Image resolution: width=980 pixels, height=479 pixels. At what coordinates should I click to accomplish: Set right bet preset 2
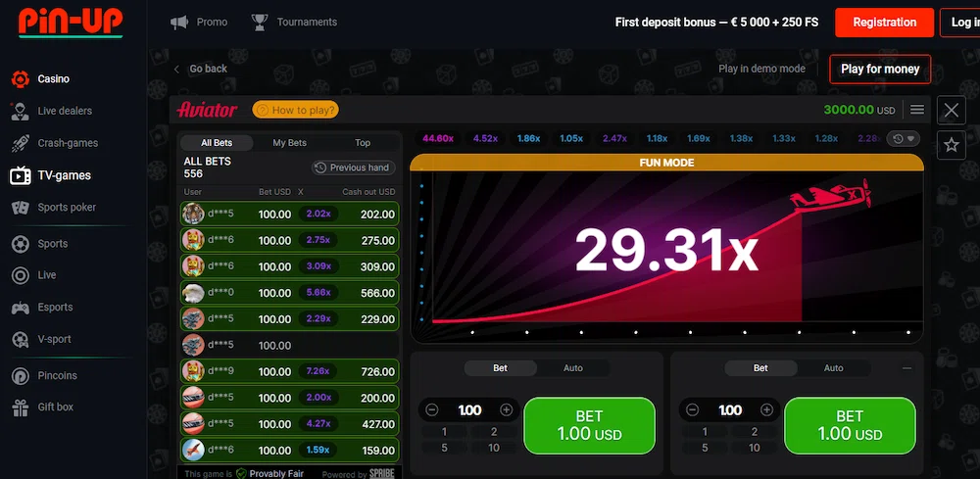[x=755, y=432]
